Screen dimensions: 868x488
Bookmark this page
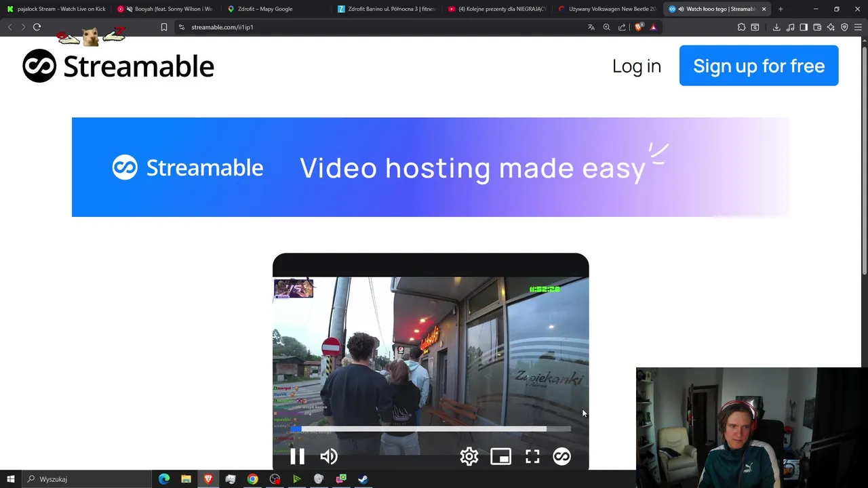click(163, 27)
